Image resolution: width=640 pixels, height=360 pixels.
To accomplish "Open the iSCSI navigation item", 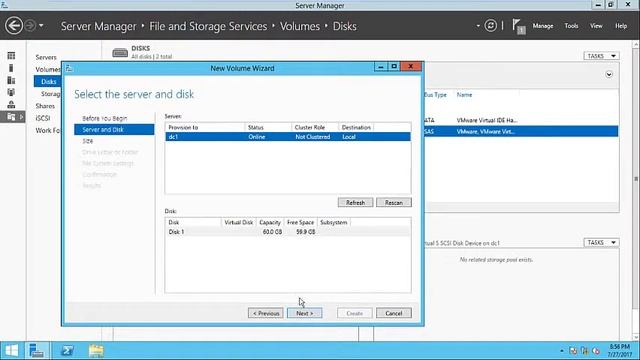I will [42, 118].
